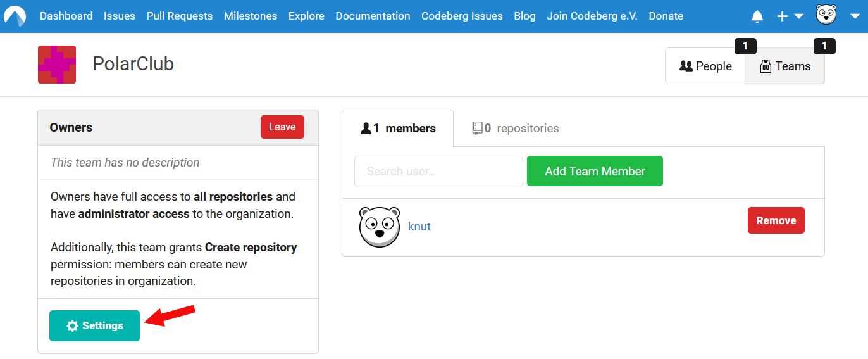Click the Codeberg mountain logo
Screen dimensions: 868x359
15,16
